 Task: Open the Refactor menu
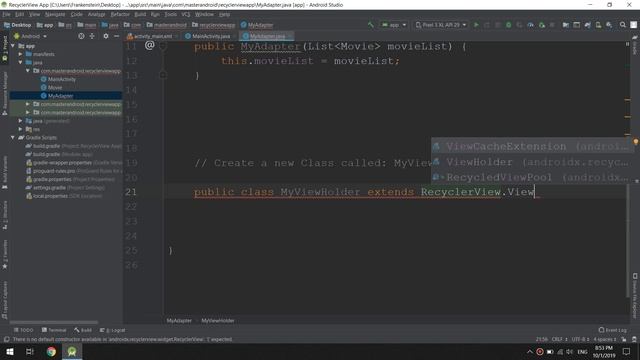click(x=120, y=14)
